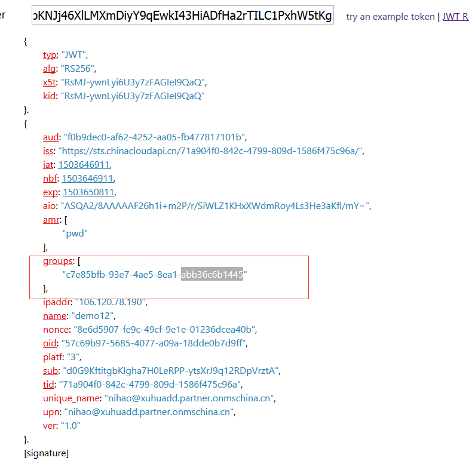The image size is (469, 476).
Task: Click the [signature] text at the bottom
Action: 46,453
